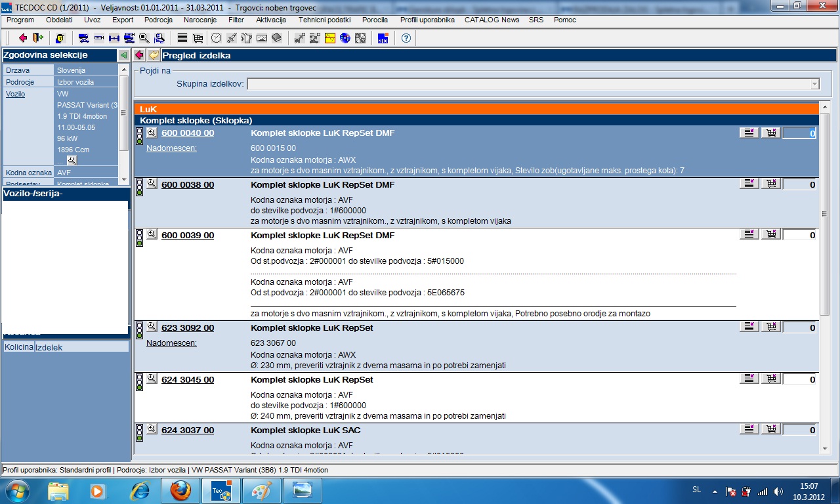This screenshot has width=840, height=504.
Task: Open article link 600 0040 00
Action: click(188, 133)
